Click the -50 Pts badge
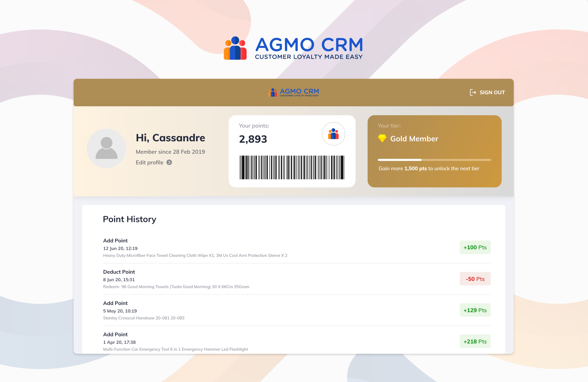Image resolution: width=588 pixels, height=382 pixels. pos(475,279)
